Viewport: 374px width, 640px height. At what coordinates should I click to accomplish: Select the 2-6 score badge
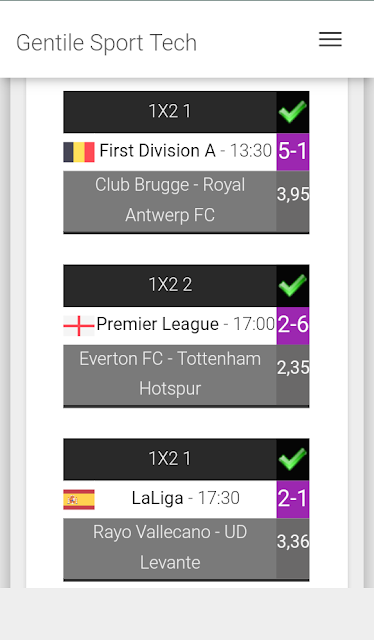293,326
